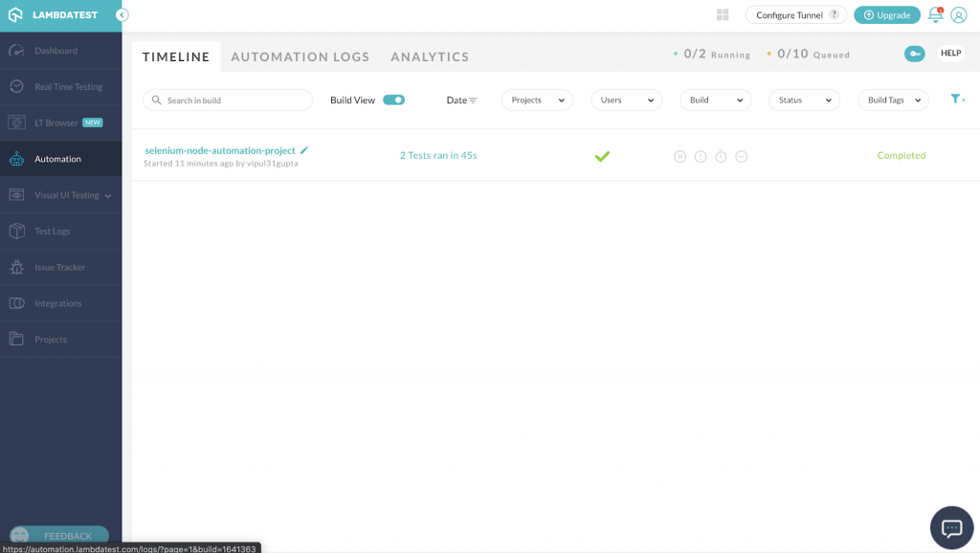Click the access key icon
Screen dimensions: 980x553
tap(914, 54)
